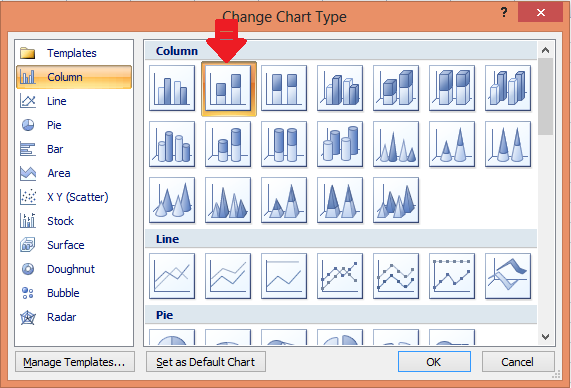Open Manage Templates dialog

pyautogui.click(x=75, y=362)
